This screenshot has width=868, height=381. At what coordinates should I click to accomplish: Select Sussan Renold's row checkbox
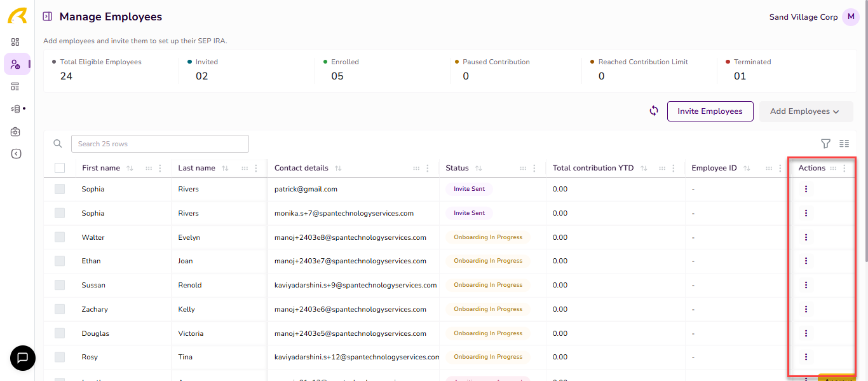[60, 285]
